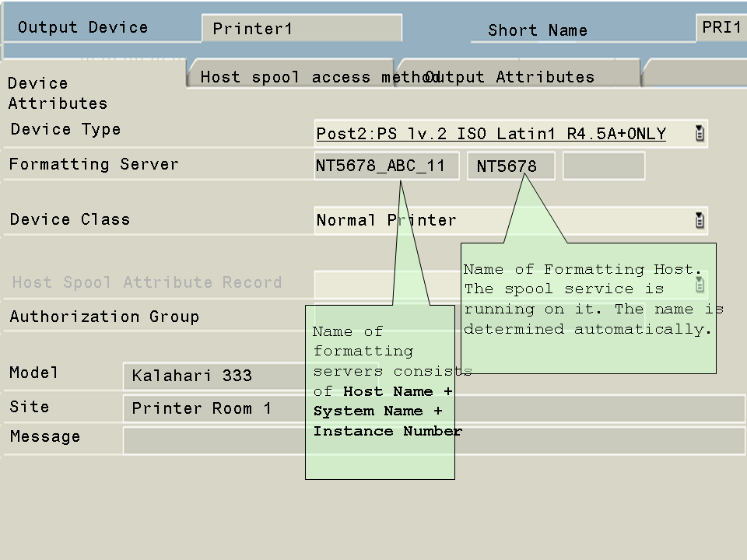This screenshot has height=560, width=747.
Task: Focus the NT5678_ABC_11 formatting server field
Action: tap(386, 166)
